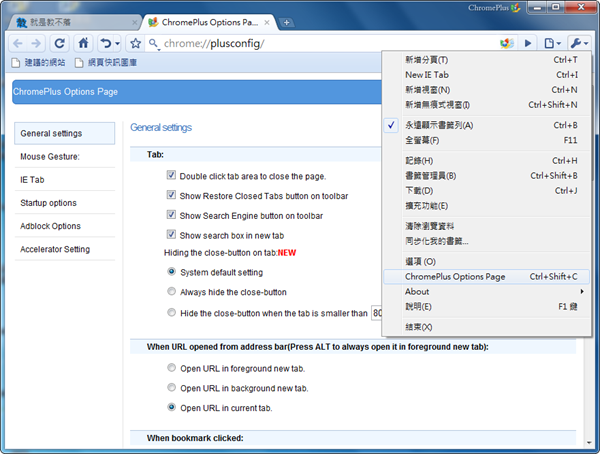The image size is (600, 454).
Task: Select Open URL in background new tab
Action: (171, 387)
